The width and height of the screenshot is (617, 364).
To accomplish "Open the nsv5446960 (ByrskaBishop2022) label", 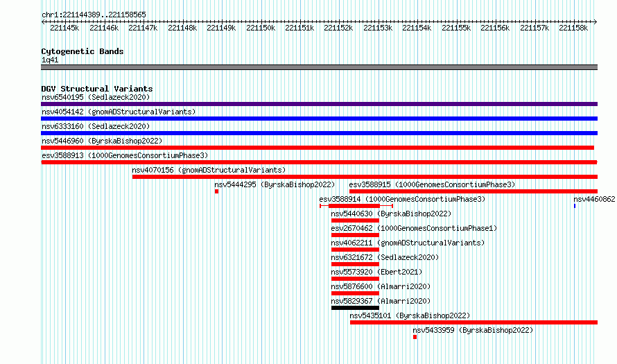I will click(x=102, y=141).
